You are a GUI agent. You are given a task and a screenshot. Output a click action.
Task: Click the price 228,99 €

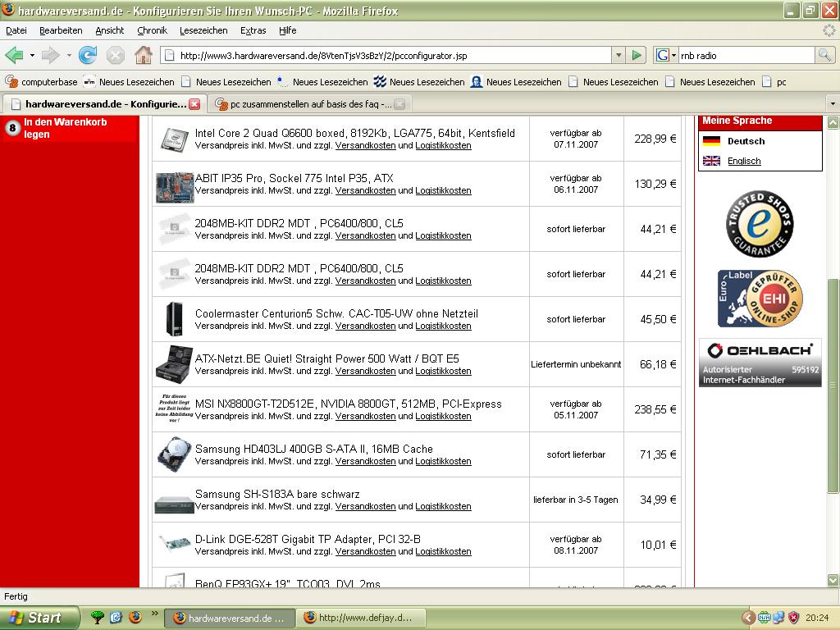click(655, 139)
